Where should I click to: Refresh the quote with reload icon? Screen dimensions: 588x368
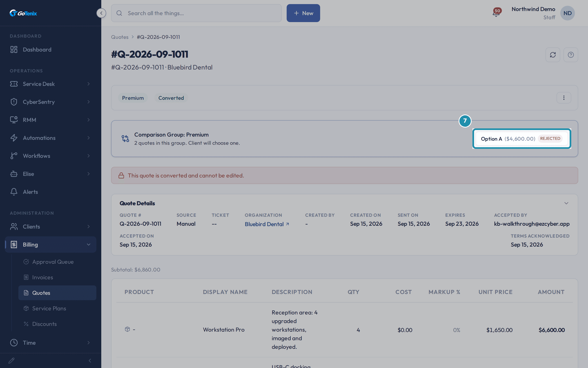click(x=553, y=55)
